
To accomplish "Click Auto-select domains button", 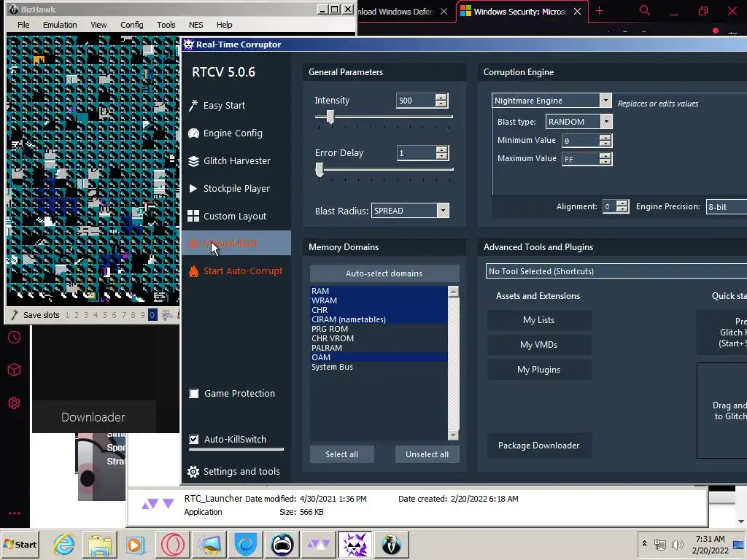I will (384, 273).
